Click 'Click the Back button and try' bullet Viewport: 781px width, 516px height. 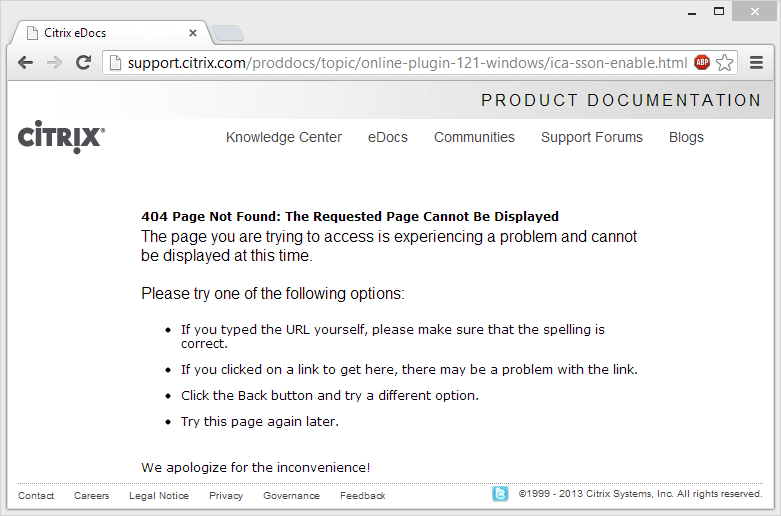[x=330, y=395]
